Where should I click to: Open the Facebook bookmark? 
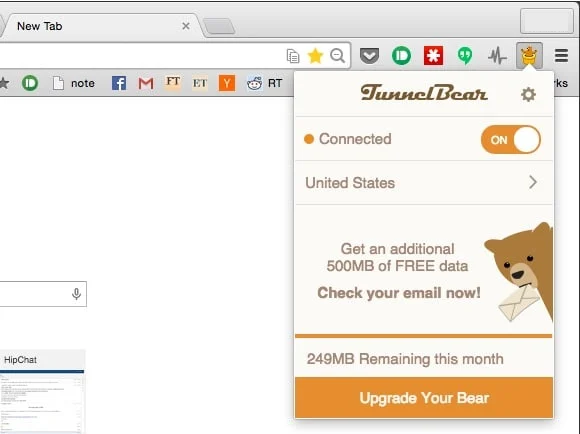119,83
